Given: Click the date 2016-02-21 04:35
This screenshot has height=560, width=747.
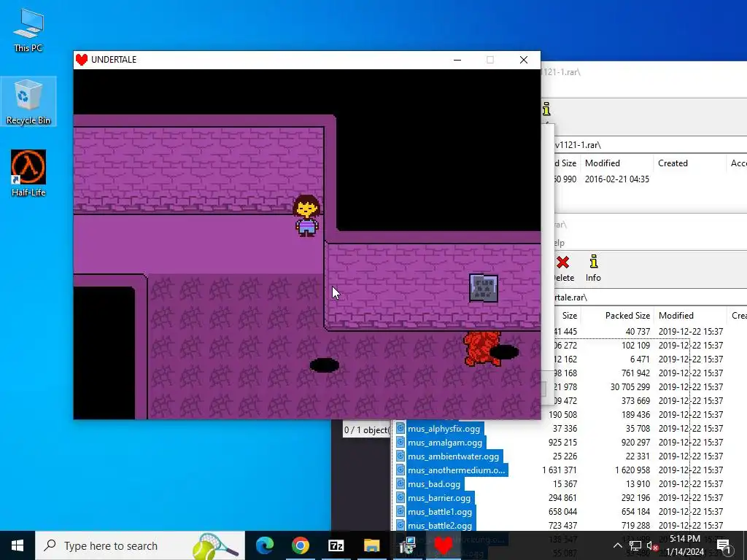Looking at the screenshot, I should (617, 179).
